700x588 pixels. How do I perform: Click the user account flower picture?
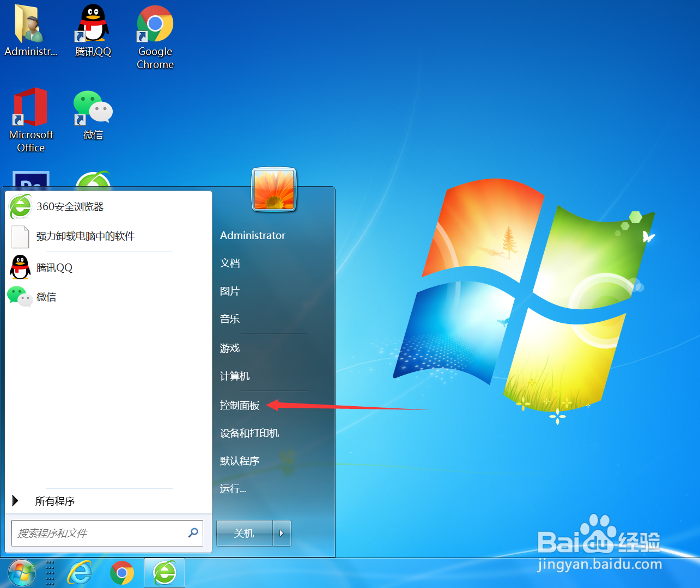click(274, 189)
